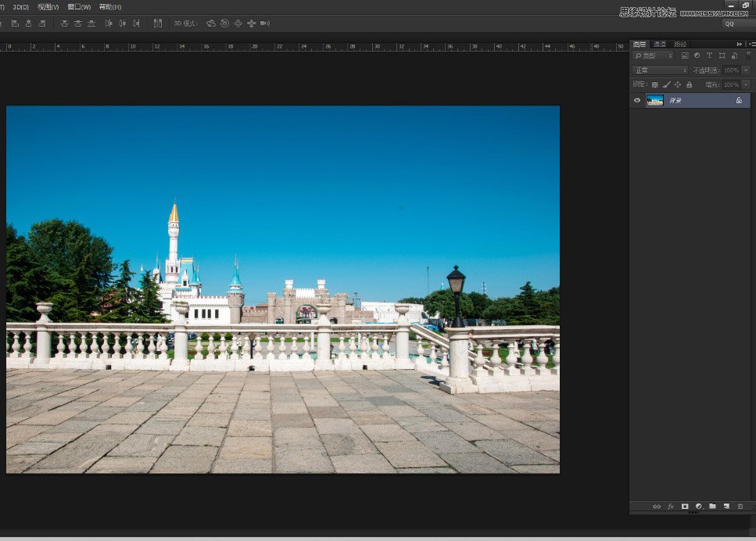Open the Window (W) menu

click(x=79, y=7)
